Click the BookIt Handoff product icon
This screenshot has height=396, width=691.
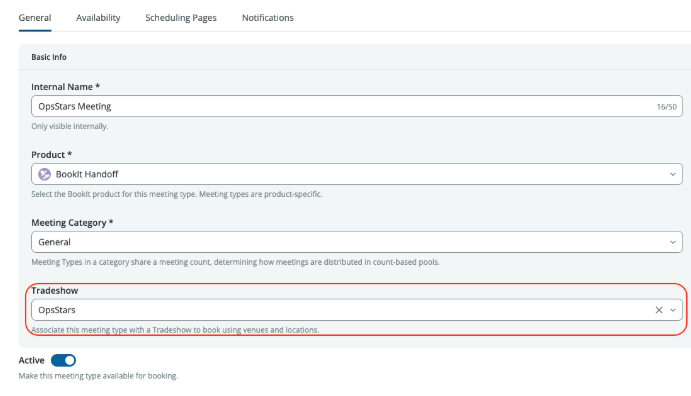coord(45,174)
